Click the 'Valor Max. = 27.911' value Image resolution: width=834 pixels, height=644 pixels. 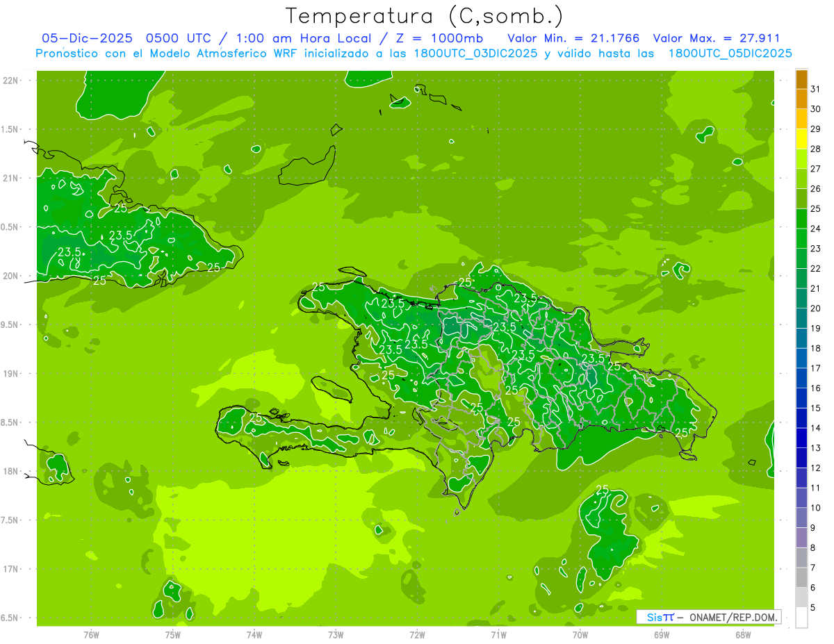tap(717, 38)
